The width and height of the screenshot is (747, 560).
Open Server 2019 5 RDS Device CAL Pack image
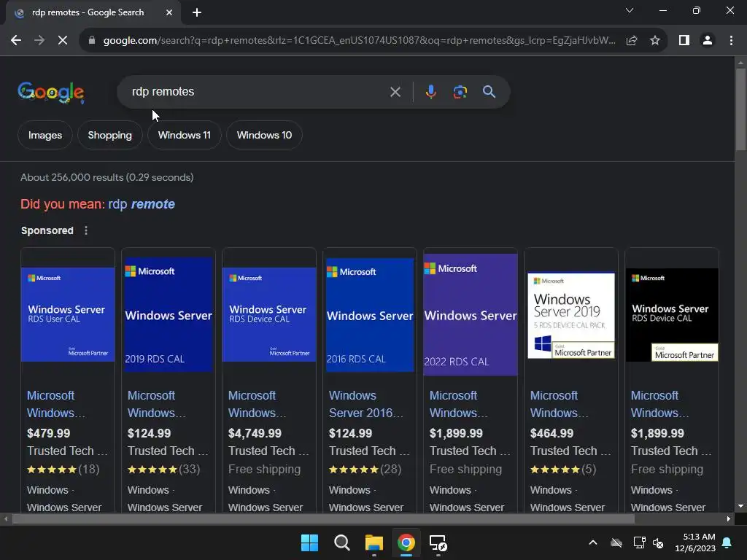570,315
